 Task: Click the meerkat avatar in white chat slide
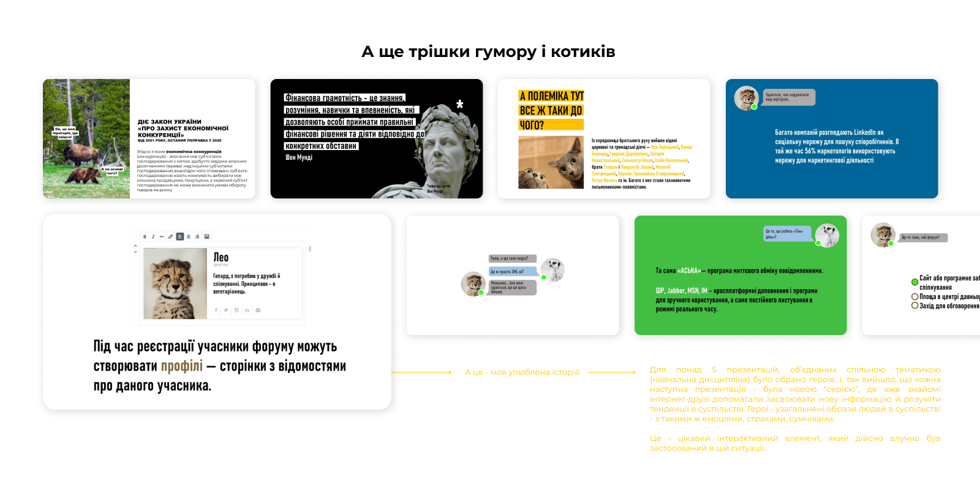[552, 269]
